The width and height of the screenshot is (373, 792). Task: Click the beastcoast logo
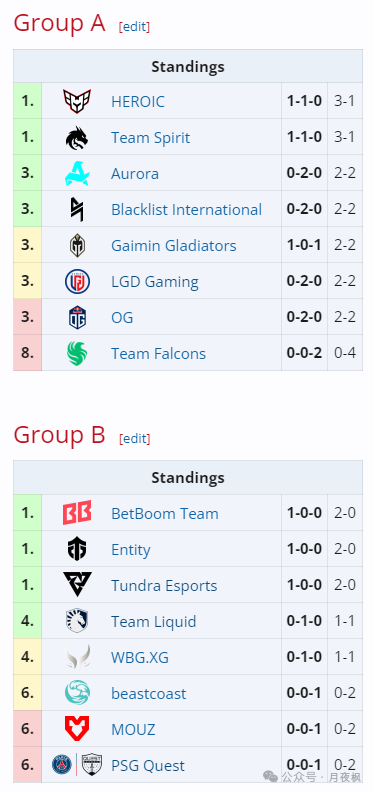pyautogui.click(x=77, y=693)
